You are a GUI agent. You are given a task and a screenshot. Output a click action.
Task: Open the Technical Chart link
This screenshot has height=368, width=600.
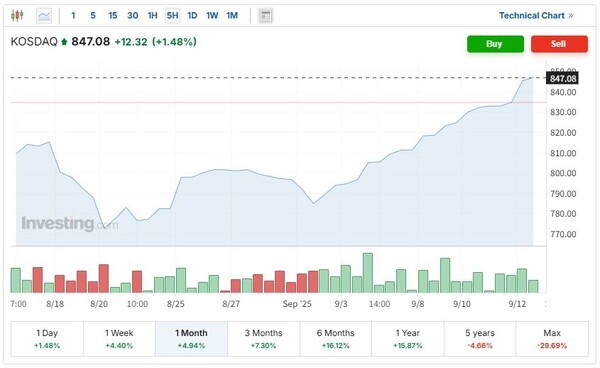click(x=536, y=16)
